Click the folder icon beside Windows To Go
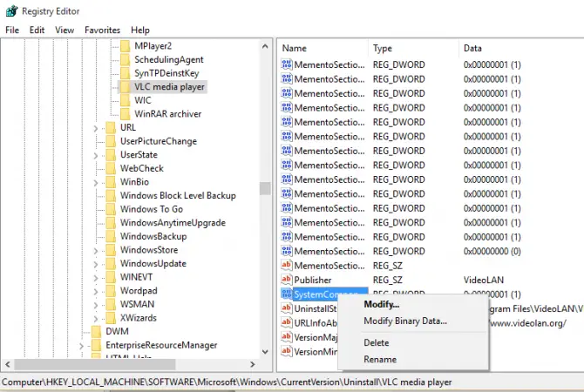Screen dimensions: 584x392 [111, 209]
